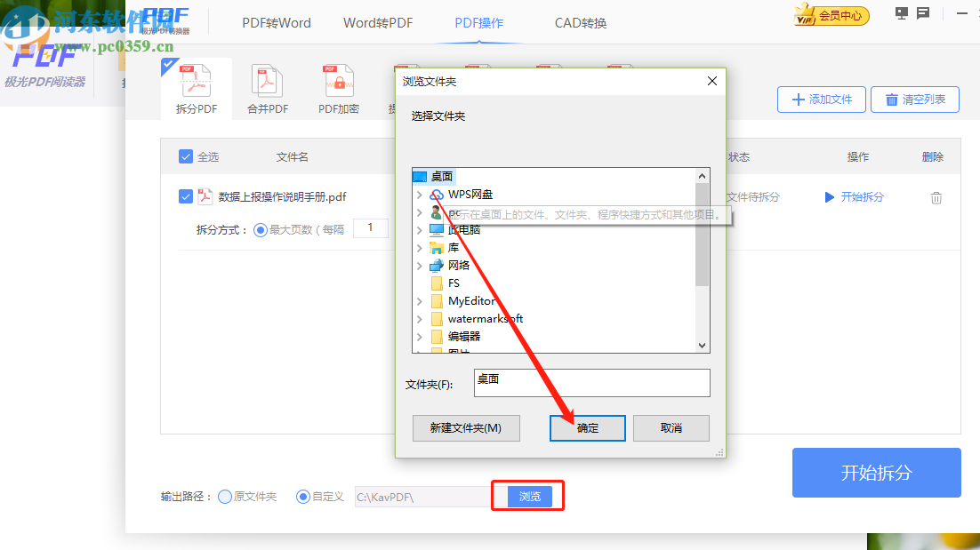Click the trash icon to delete the PDF
The width and height of the screenshot is (980, 550).
tap(936, 197)
